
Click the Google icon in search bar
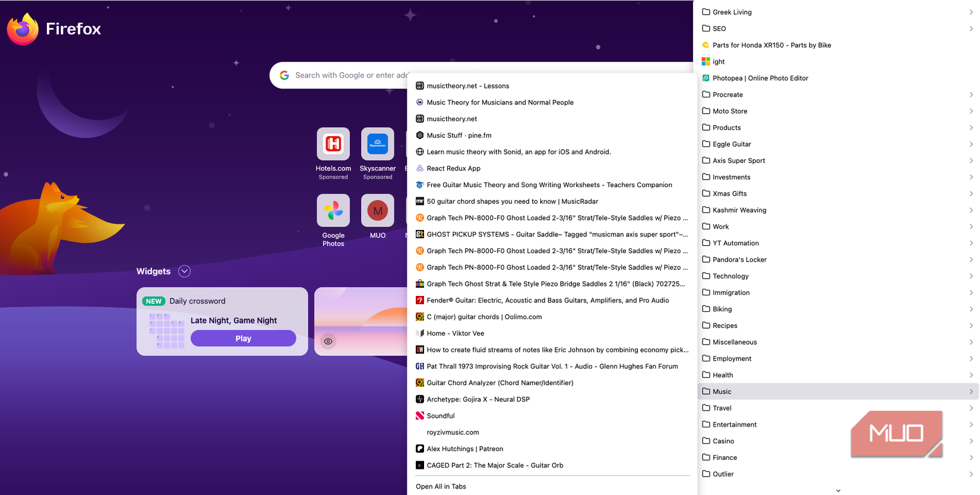(284, 75)
